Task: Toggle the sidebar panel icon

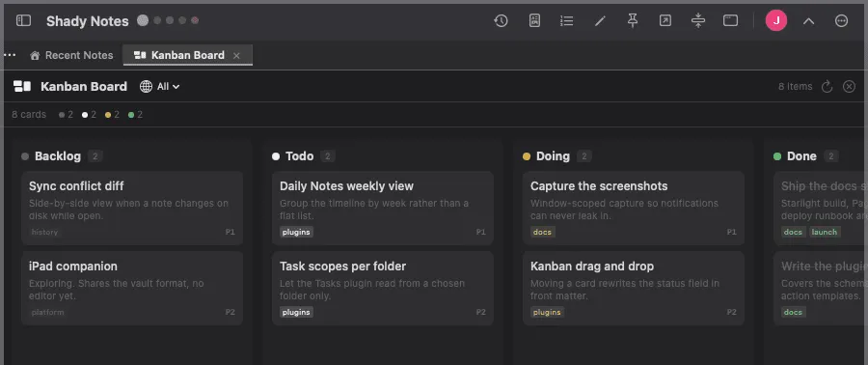Action: pos(23,21)
